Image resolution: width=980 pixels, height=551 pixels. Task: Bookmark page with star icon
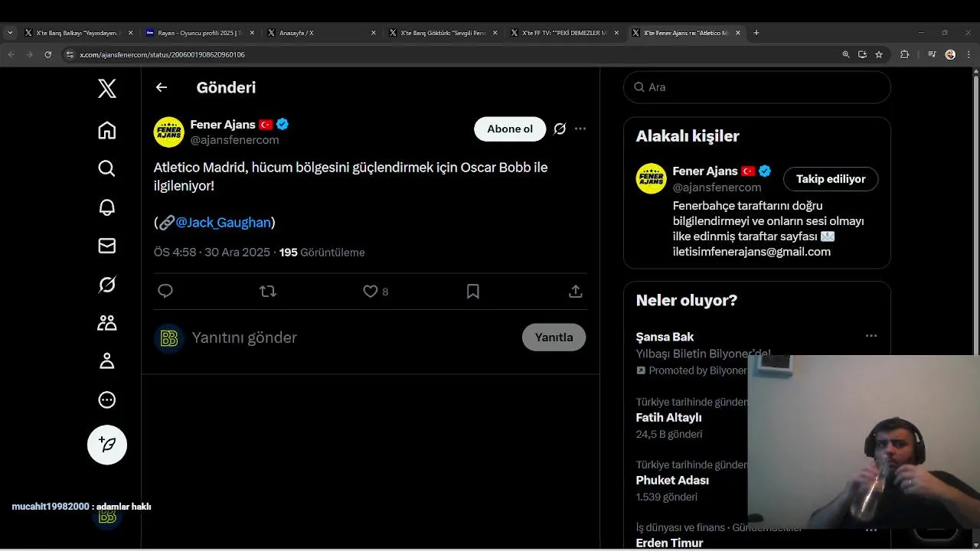(879, 54)
